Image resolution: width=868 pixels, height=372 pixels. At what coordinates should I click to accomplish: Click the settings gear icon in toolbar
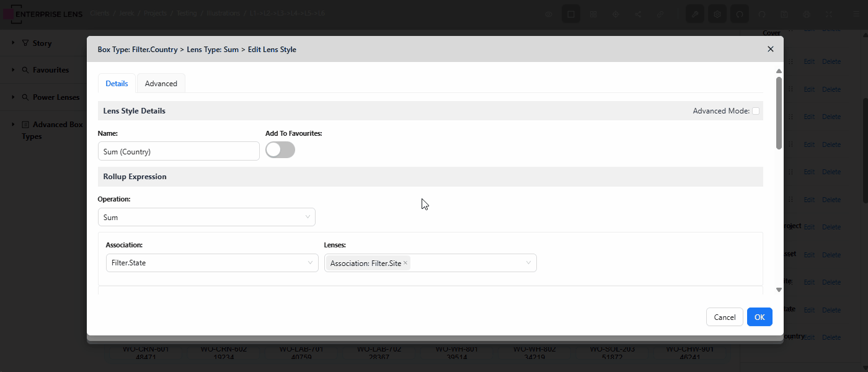(717, 14)
